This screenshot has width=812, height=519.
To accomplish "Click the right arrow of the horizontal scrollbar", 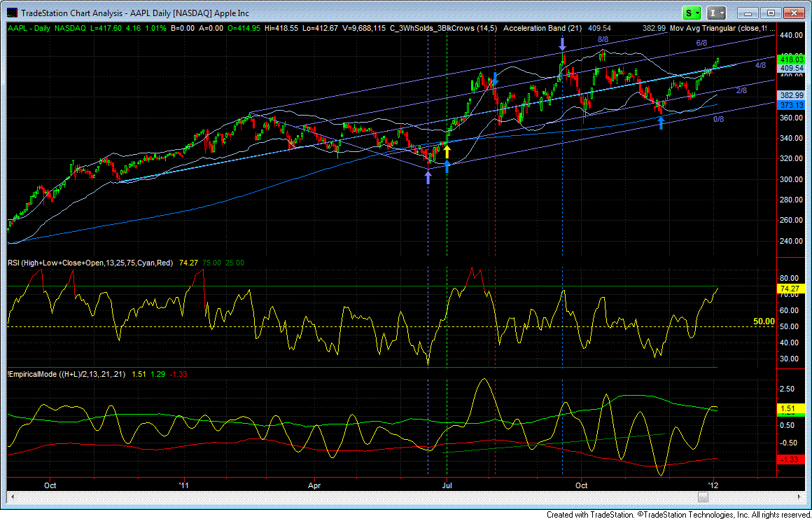I will 800,497.
